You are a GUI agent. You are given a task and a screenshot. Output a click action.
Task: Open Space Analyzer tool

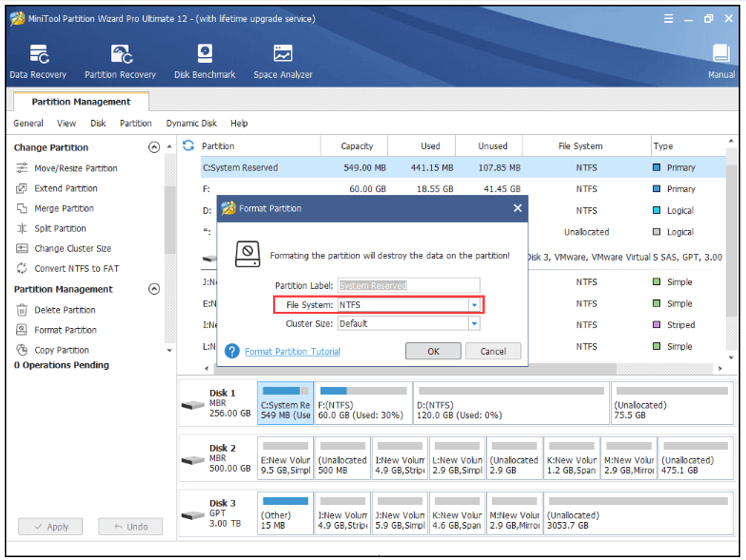pyautogui.click(x=283, y=61)
